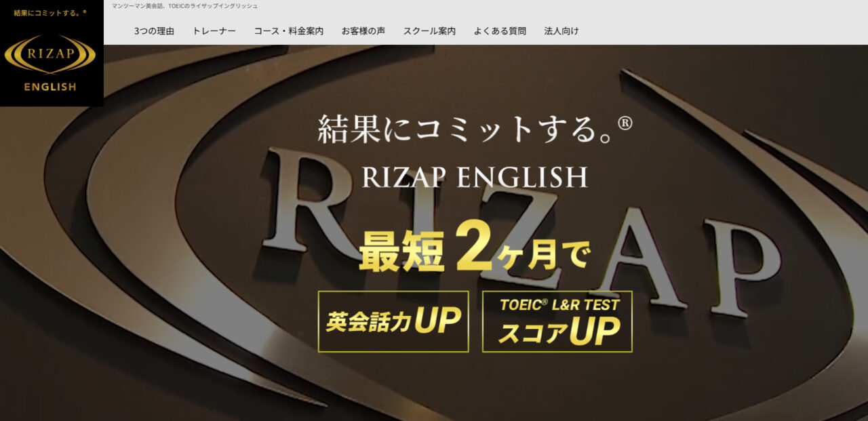Open the スクール案内 navigation entry

pos(430,31)
